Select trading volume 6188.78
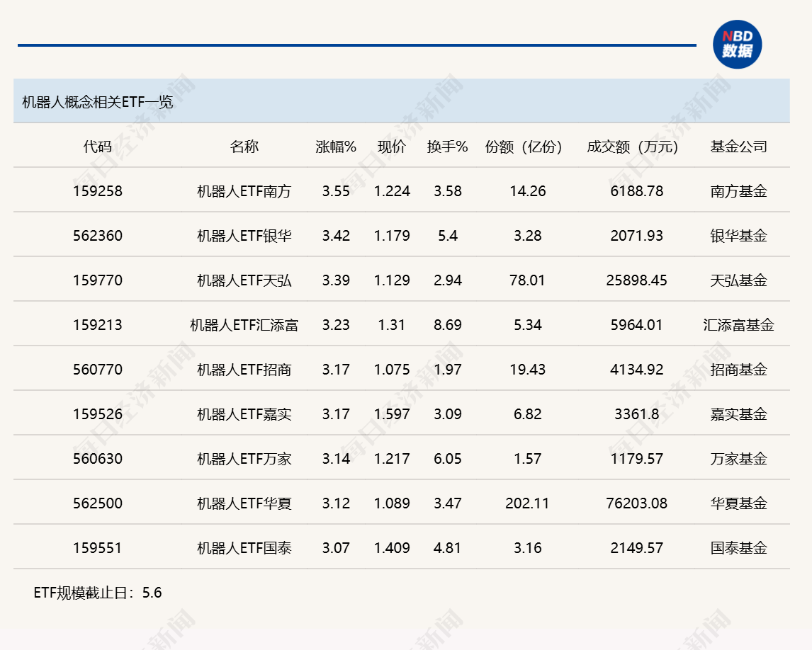Image resolution: width=812 pixels, height=650 pixels. (x=636, y=191)
